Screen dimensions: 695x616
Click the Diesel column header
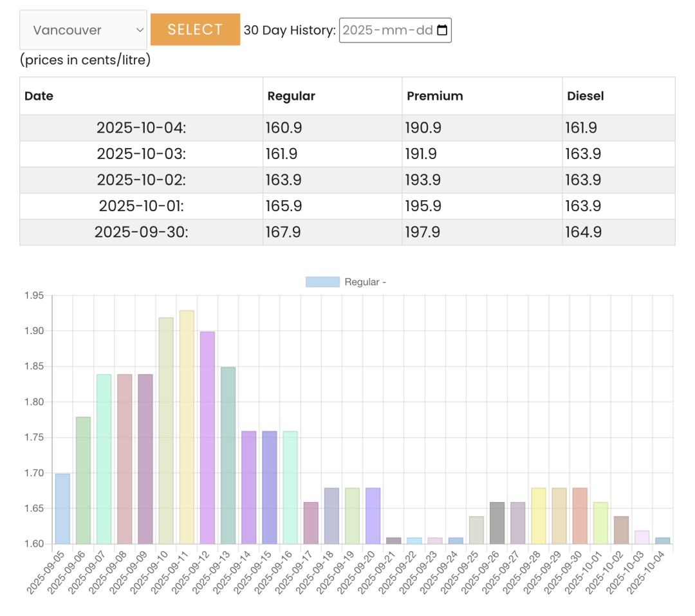[585, 96]
